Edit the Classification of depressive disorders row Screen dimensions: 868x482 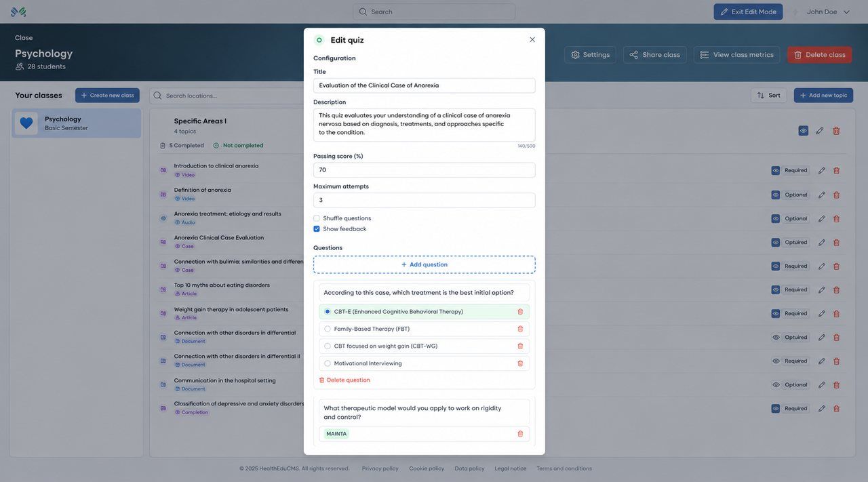[x=822, y=409]
